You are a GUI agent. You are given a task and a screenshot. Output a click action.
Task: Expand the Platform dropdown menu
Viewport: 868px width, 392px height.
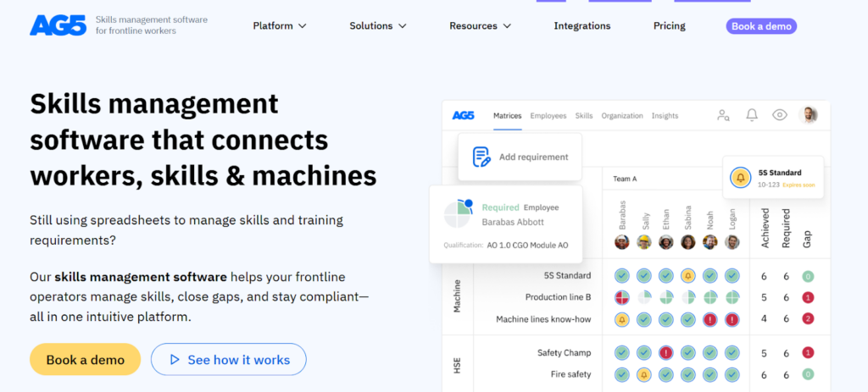(280, 26)
